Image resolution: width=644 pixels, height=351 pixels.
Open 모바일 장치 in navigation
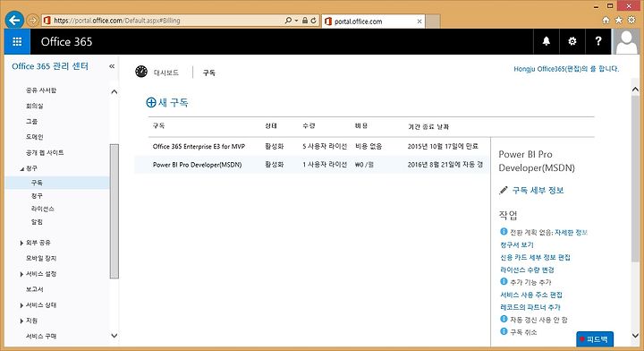(41, 258)
